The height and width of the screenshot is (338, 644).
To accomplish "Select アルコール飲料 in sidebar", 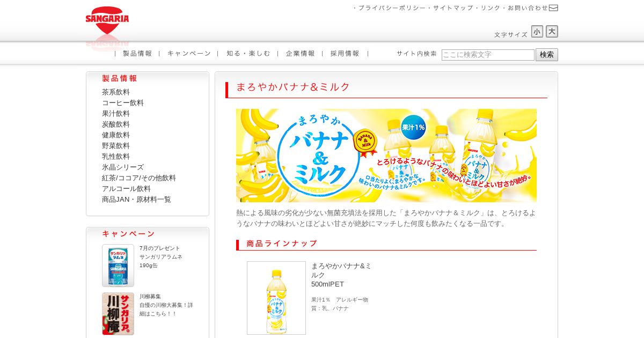I will click(127, 189).
